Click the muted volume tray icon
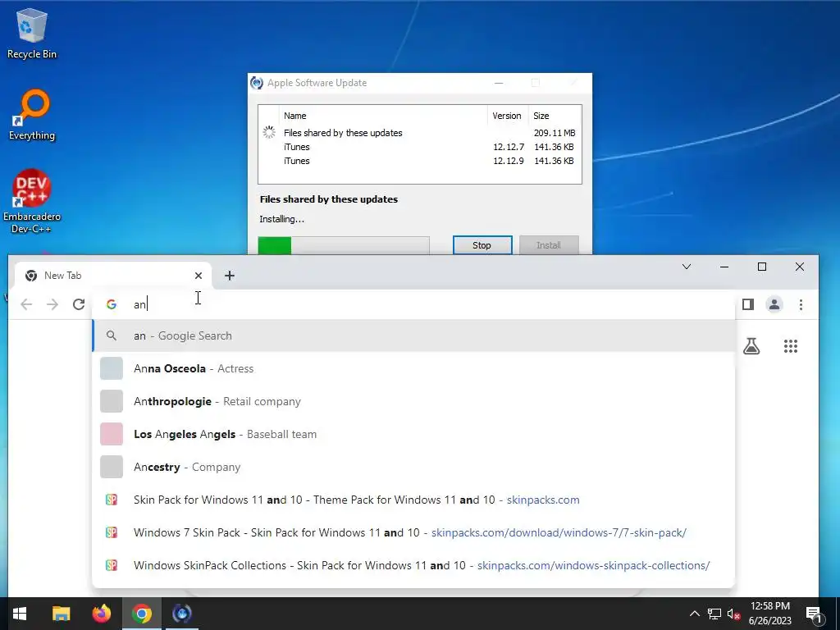This screenshot has width=840, height=630. (733, 614)
